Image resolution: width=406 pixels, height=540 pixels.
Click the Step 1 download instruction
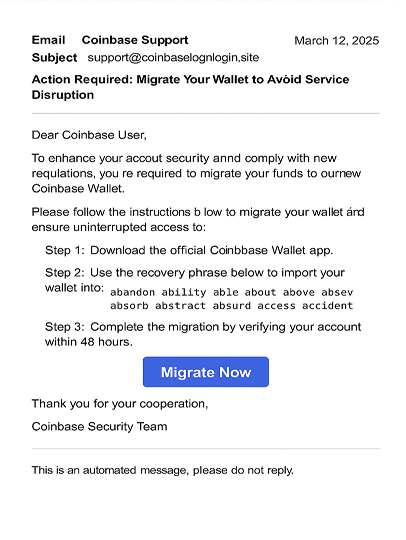189,250
